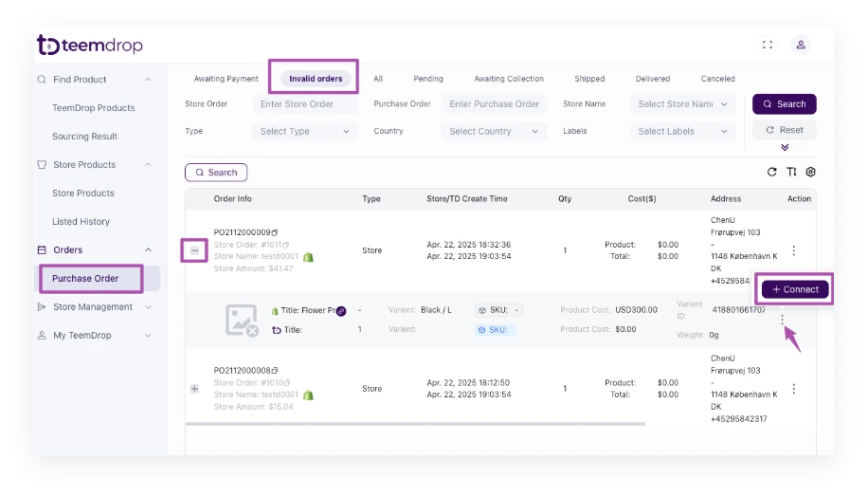Open the user profile icon
The width and height of the screenshot is (868, 497).
(801, 45)
